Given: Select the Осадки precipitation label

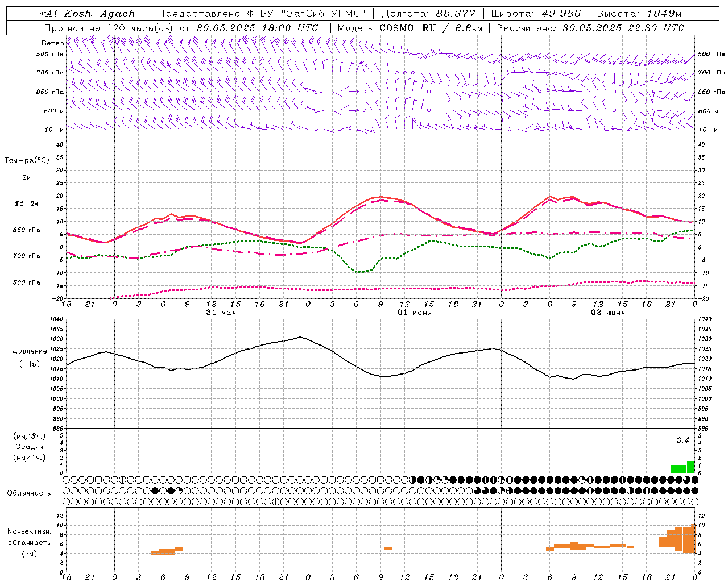Looking at the screenshot, I should (29, 447).
